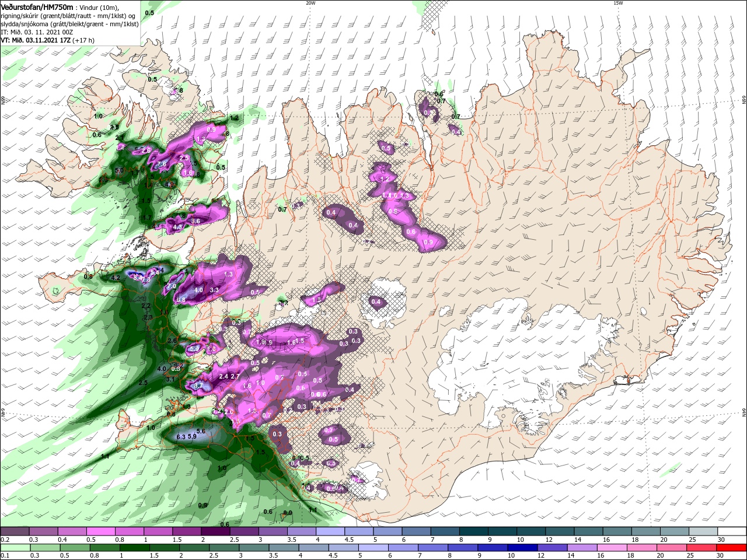Click the 2.4 snowfall value on the map

pos(223,377)
